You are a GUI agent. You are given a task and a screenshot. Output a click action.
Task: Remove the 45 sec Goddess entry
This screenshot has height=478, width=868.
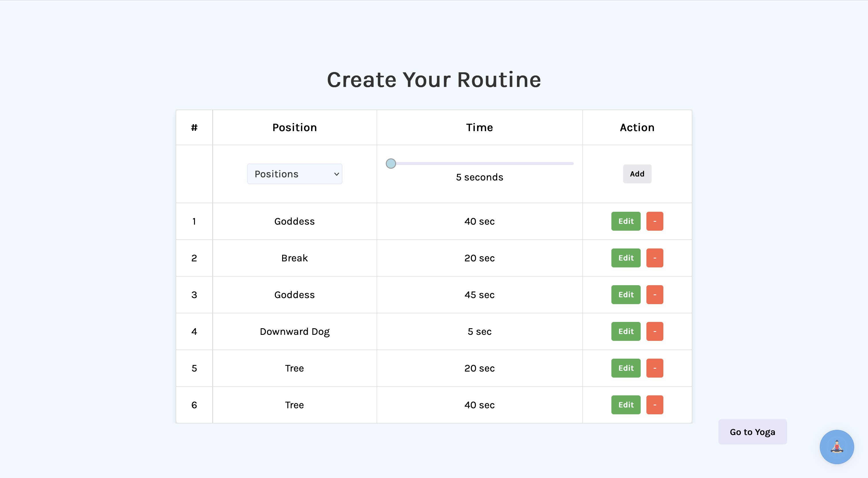pos(654,295)
